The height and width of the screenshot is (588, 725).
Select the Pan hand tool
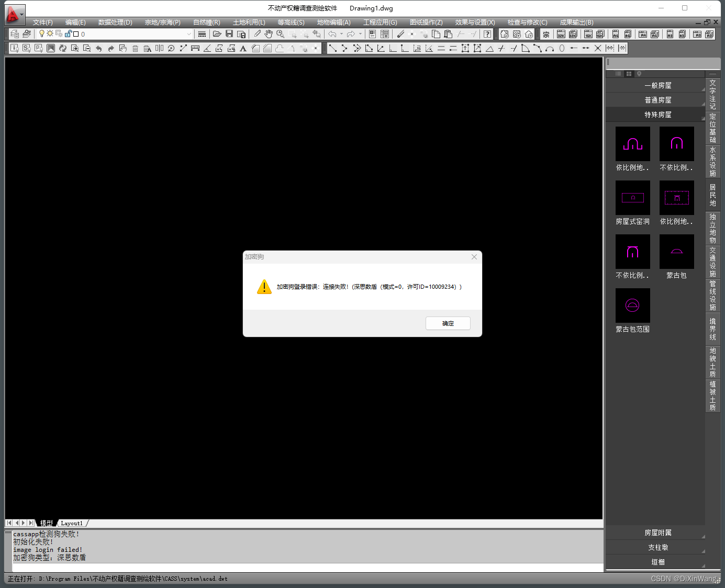coord(269,34)
